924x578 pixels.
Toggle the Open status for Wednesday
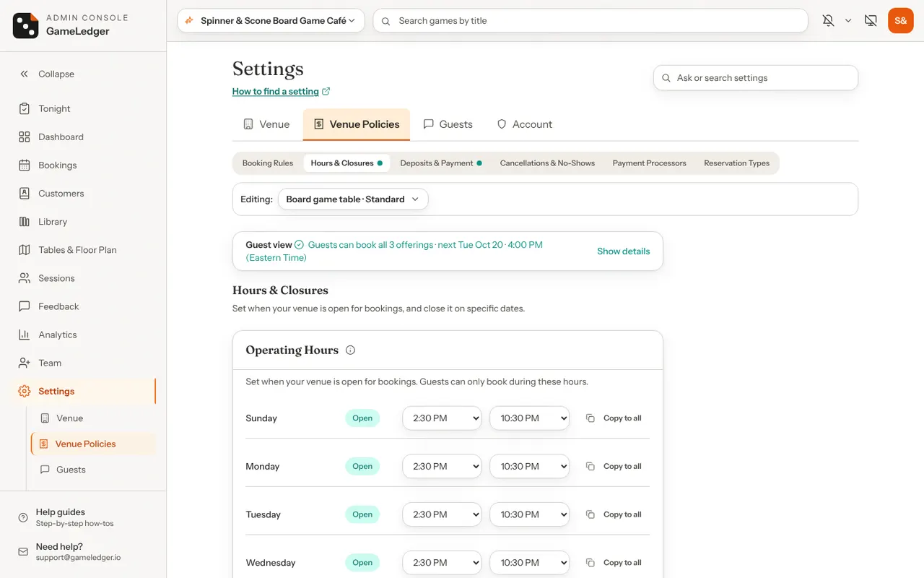point(362,563)
